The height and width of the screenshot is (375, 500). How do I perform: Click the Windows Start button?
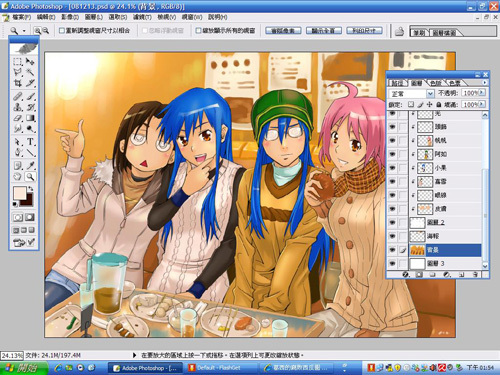23,368
